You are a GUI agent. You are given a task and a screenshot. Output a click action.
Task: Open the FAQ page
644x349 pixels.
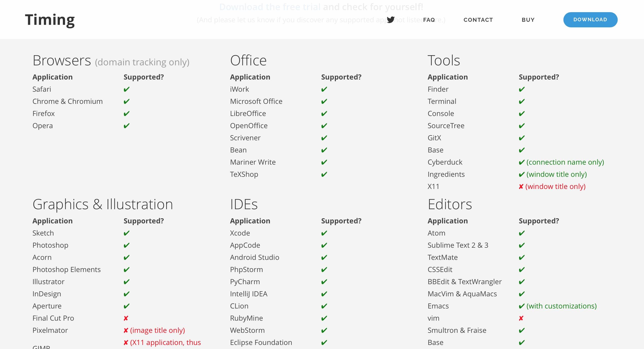point(429,20)
